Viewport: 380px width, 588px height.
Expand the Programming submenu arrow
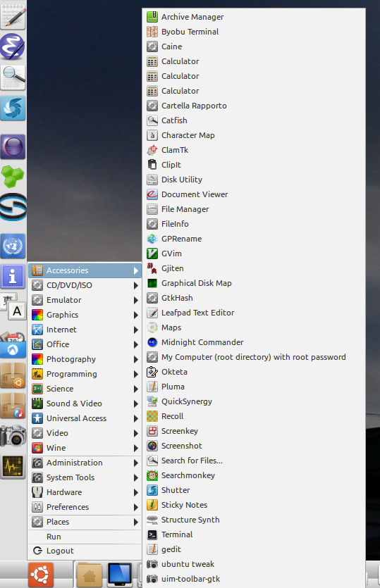(x=136, y=374)
